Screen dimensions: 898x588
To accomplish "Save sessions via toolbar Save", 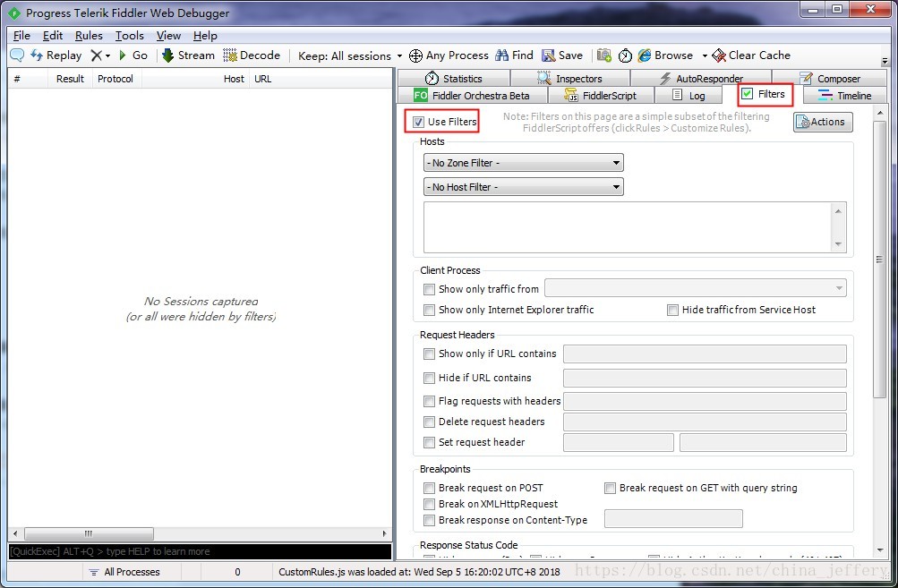I will pos(562,55).
